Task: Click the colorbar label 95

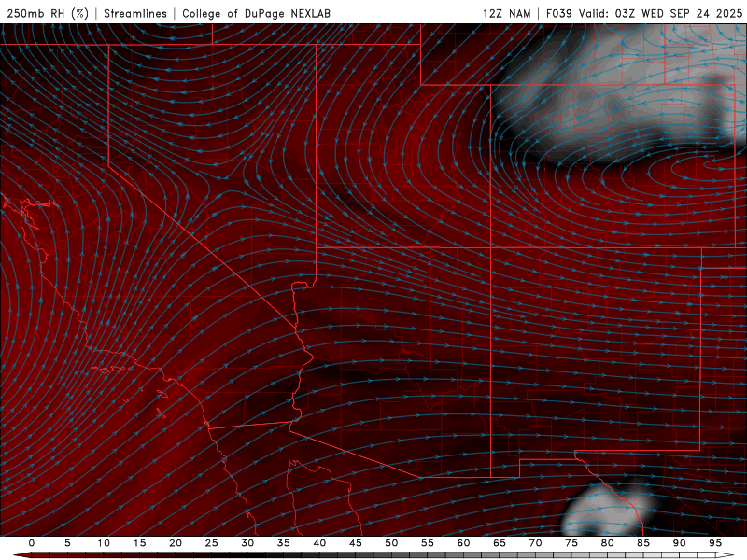Action: pyautogui.click(x=715, y=543)
